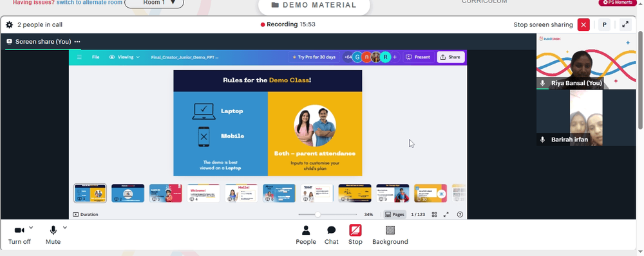This screenshot has height=256, width=644.
Task: Adjust the Canva zoom slider
Action: (317, 215)
